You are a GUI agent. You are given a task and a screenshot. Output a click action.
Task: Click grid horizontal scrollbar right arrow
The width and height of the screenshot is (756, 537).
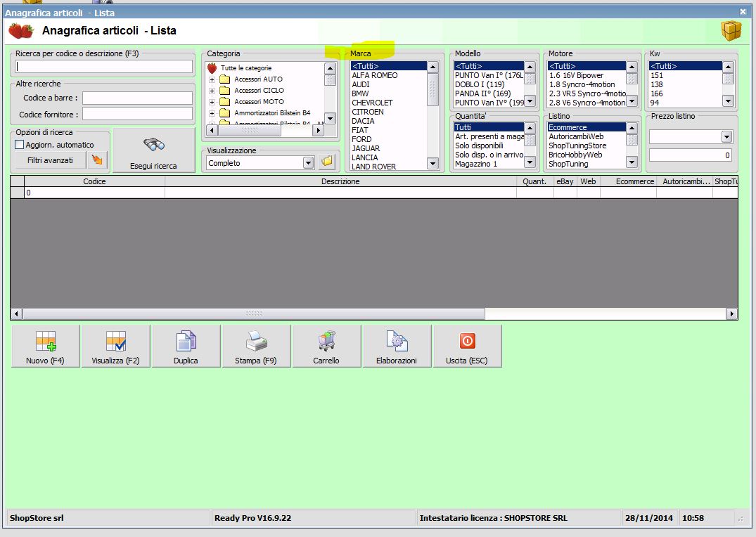(x=731, y=313)
